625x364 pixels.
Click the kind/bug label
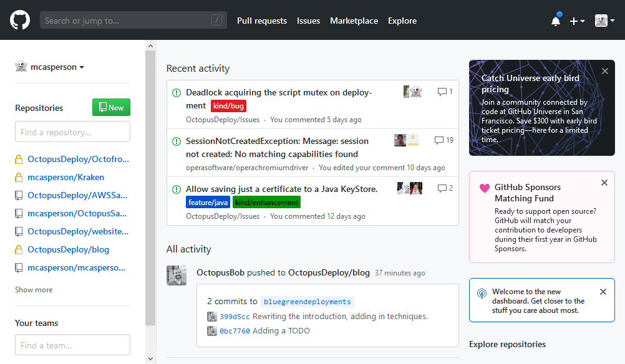coord(228,105)
